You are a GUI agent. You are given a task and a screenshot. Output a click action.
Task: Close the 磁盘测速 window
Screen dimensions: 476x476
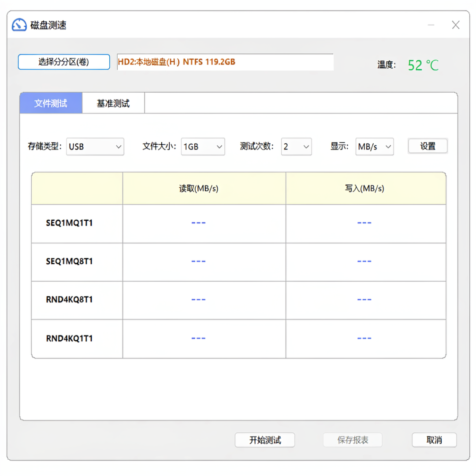pyautogui.click(x=456, y=25)
